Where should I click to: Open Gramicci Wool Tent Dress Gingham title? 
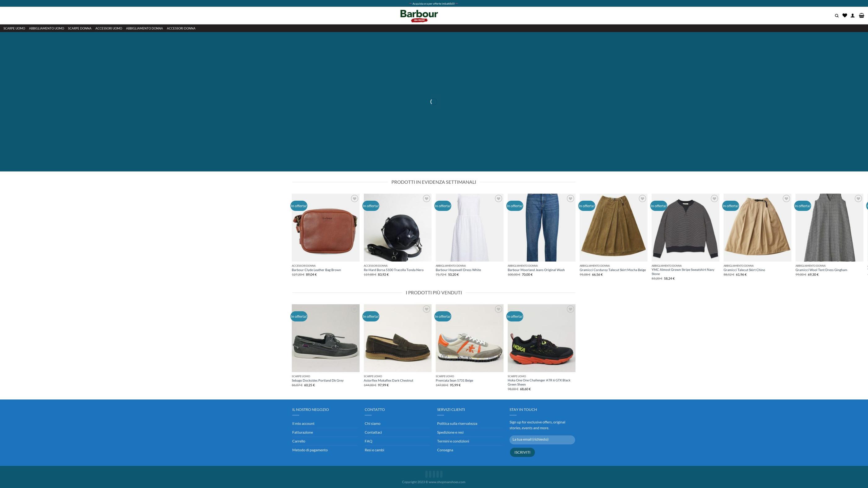[x=821, y=270]
